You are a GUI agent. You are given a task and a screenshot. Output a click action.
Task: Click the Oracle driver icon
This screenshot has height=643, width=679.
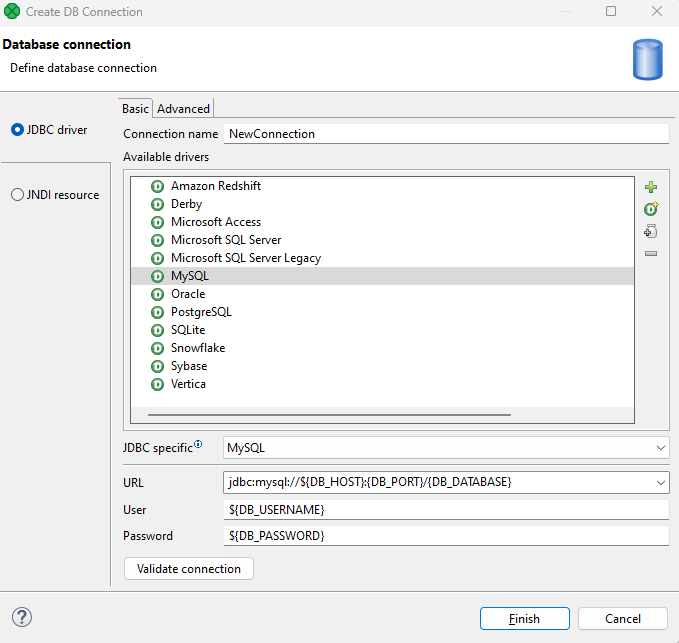click(157, 294)
